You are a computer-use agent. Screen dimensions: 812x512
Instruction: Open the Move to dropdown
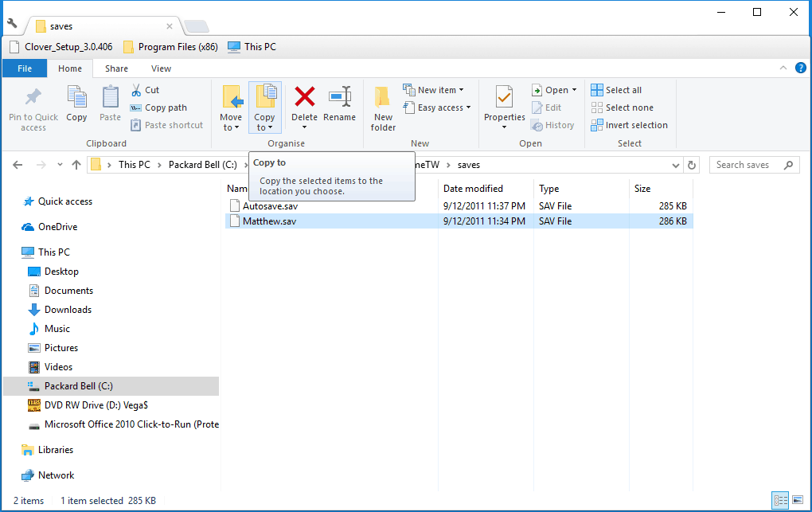coord(230,107)
